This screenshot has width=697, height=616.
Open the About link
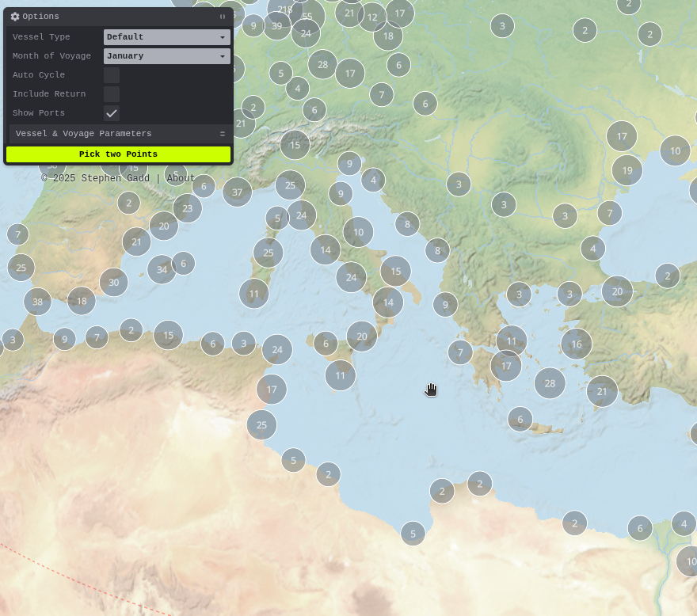coord(181,178)
